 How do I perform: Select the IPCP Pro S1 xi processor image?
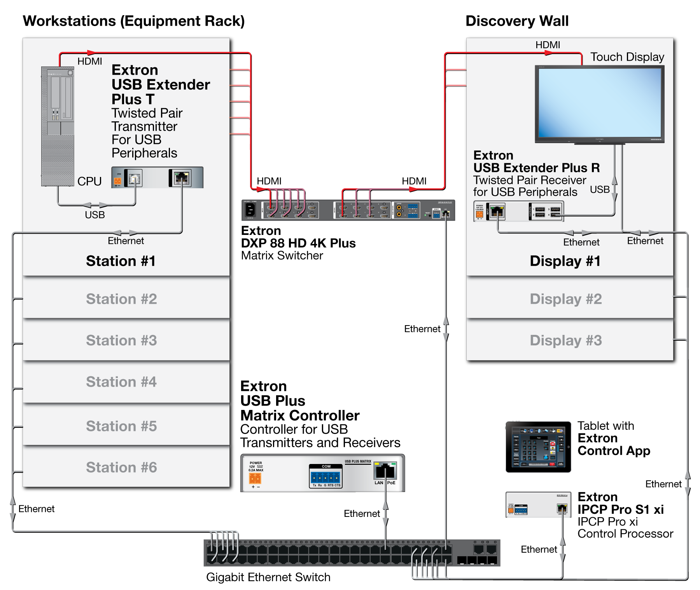(538, 504)
